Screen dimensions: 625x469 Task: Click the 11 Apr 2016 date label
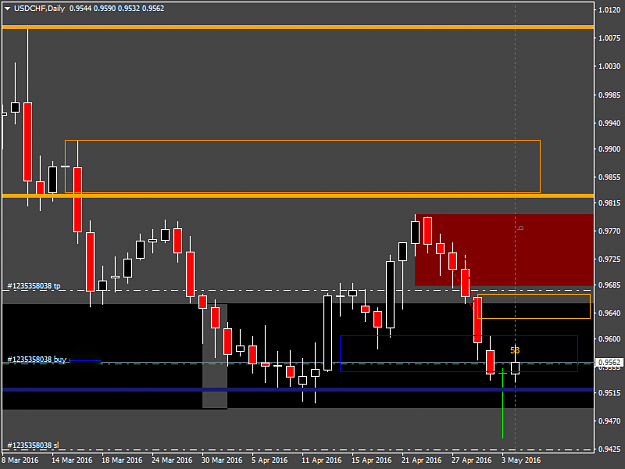322,460
